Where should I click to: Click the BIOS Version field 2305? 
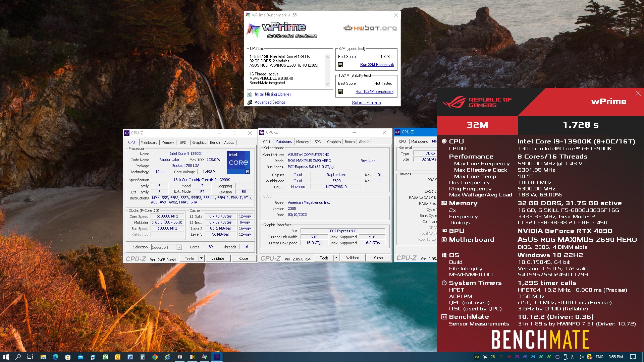(x=336, y=209)
